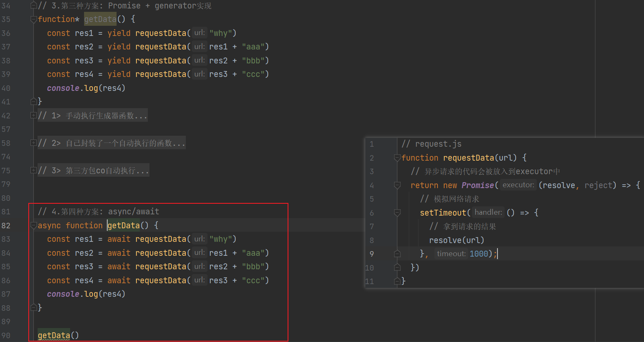The image size is (644, 342).
Task: Click reject parameter in Promise executor
Action: pos(598,185)
